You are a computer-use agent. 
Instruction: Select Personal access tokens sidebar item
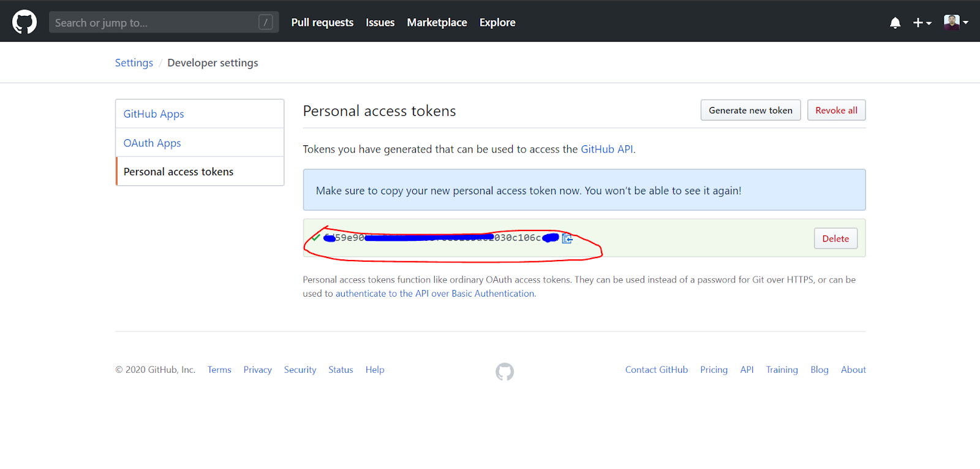pos(200,171)
